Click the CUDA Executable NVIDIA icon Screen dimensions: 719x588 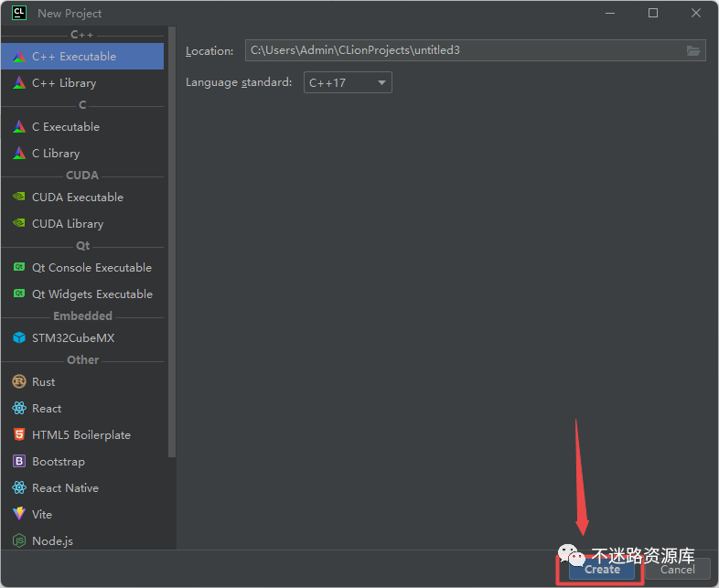coord(19,197)
